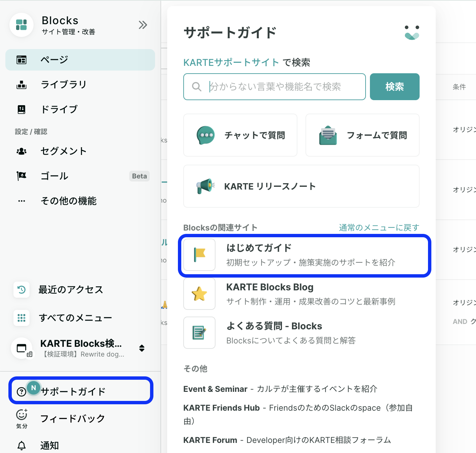Open その他の機能 menu item

coord(80,201)
